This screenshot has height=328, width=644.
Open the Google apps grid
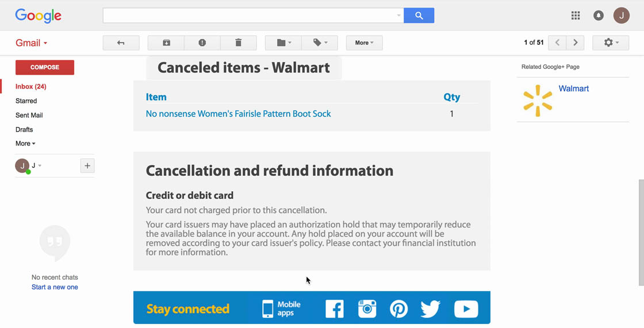[x=576, y=16]
